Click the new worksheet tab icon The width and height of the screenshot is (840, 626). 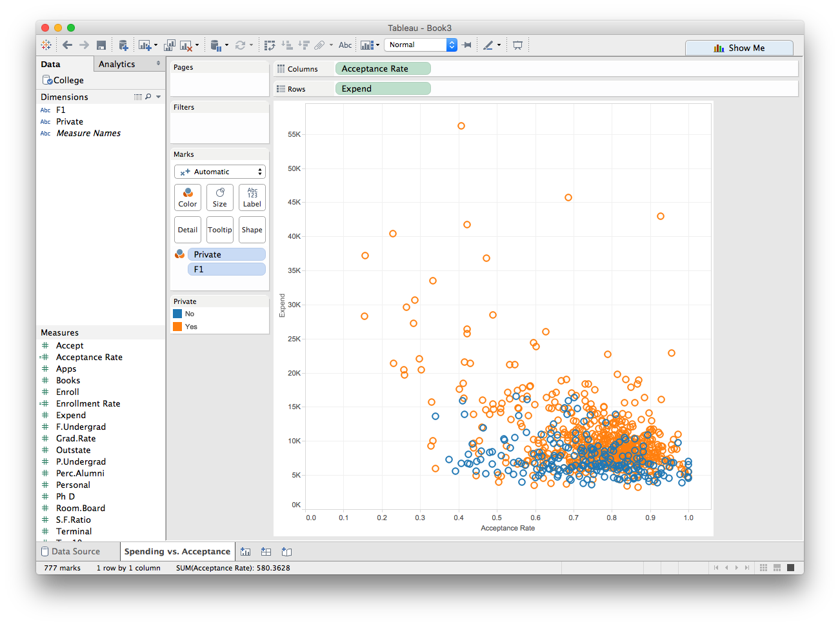tap(245, 552)
